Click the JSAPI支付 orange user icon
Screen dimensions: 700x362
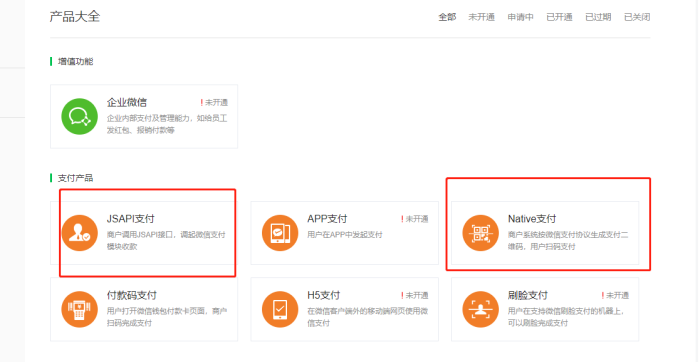pyautogui.click(x=79, y=233)
